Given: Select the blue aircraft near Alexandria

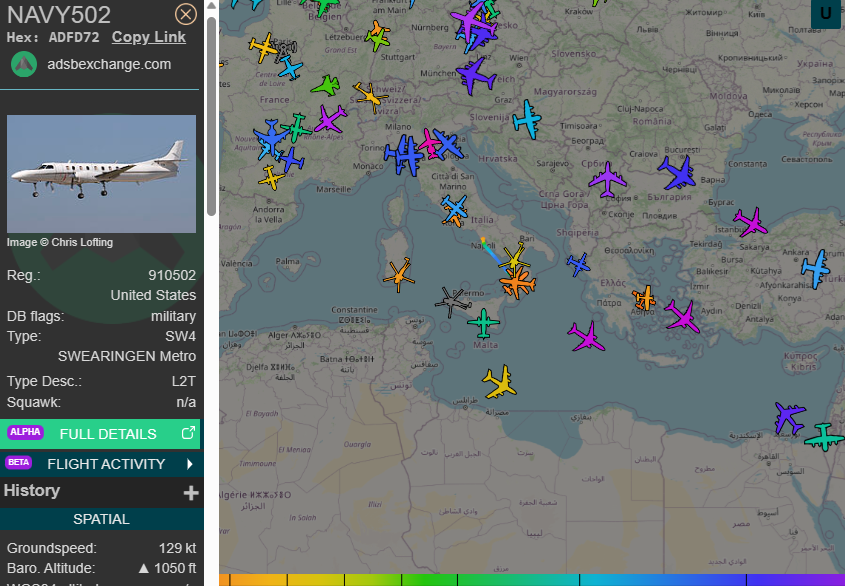Looking at the screenshot, I should pos(789,417).
